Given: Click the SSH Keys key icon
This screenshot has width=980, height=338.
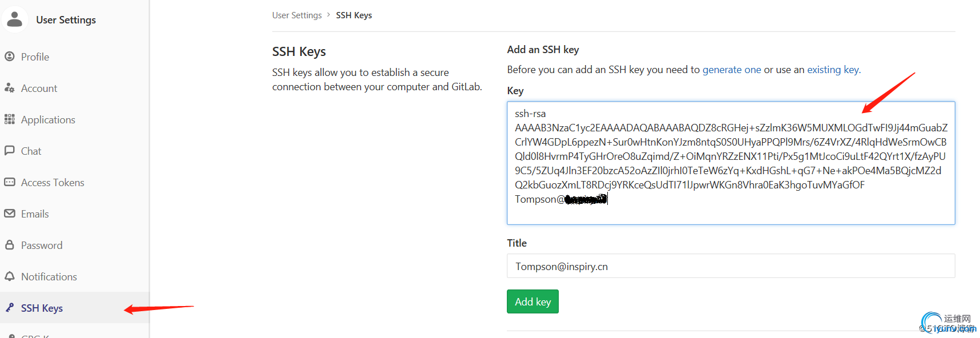Looking at the screenshot, I should click(x=10, y=308).
